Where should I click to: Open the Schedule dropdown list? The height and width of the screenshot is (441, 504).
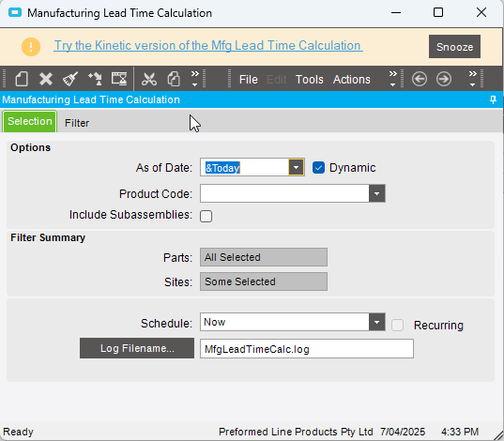376,322
